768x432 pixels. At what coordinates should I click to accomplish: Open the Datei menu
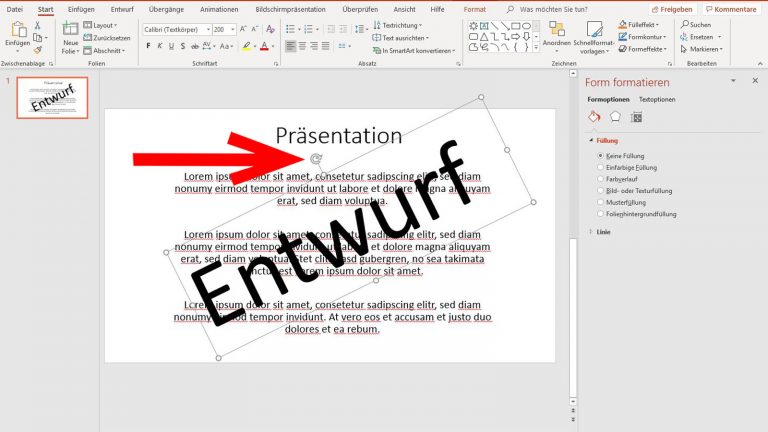pyautogui.click(x=15, y=9)
